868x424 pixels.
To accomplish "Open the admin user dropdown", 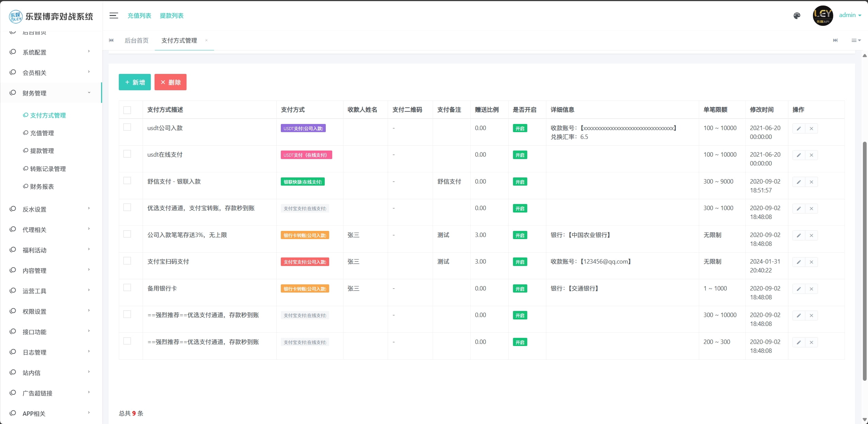I will click(850, 15).
